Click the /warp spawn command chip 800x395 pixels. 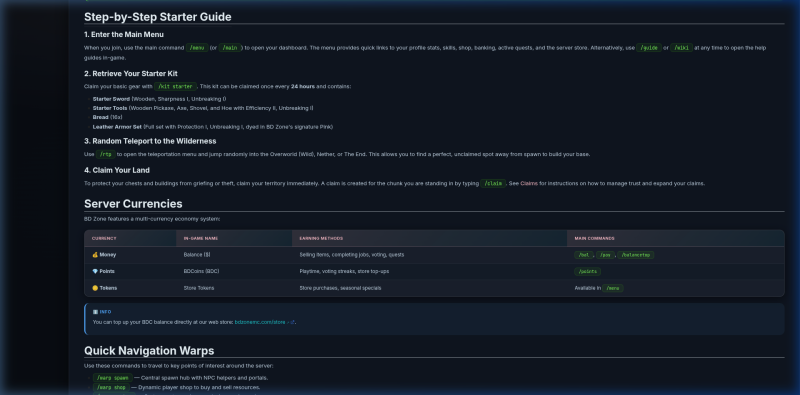pos(112,378)
